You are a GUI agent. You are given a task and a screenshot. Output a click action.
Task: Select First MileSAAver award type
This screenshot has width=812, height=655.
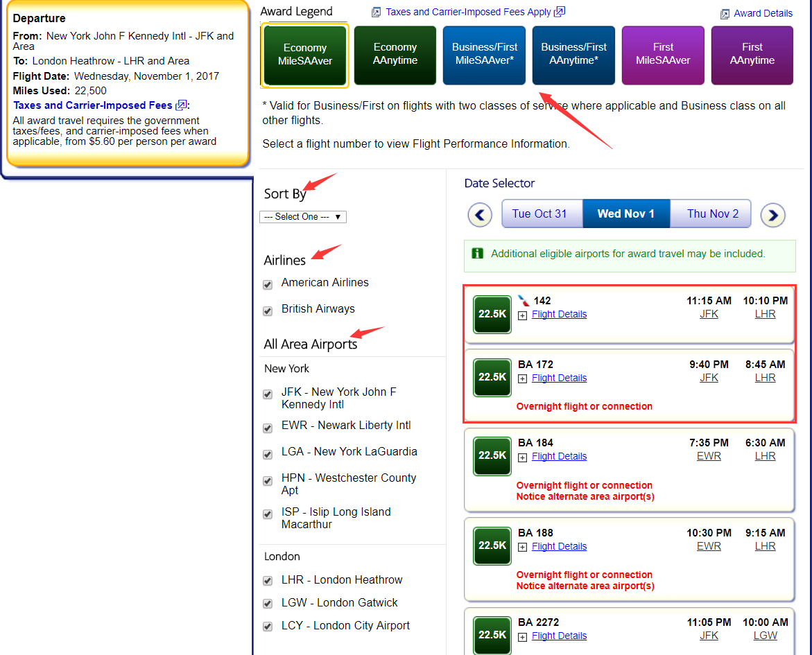[x=663, y=55]
